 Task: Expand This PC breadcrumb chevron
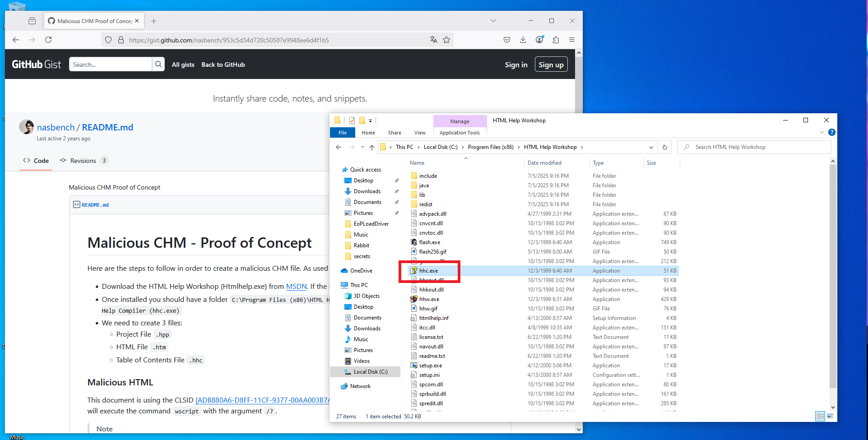[418, 147]
